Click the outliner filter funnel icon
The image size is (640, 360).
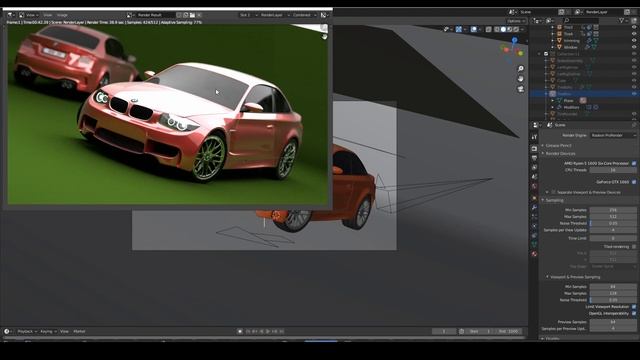click(621, 20)
